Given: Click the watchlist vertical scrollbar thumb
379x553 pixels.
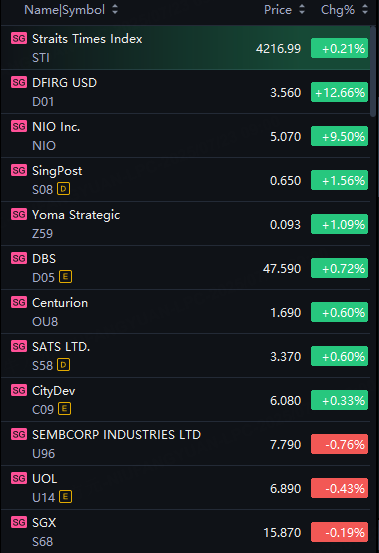Looking at the screenshot, I should coord(373,72).
